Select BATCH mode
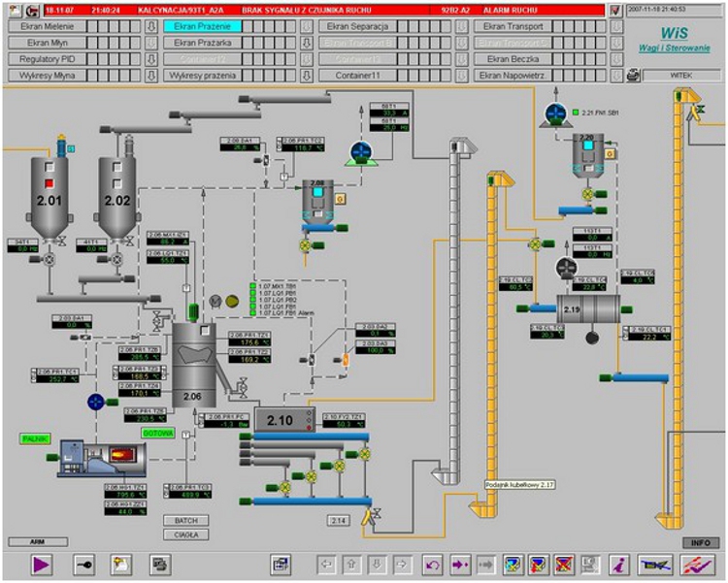The image size is (728, 583). pyautogui.click(x=185, y=521)
